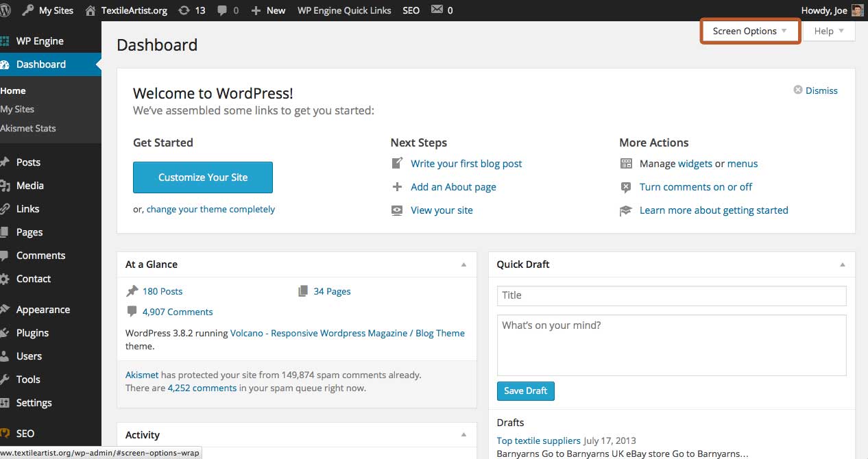Viewport: 868px width, 459px height.
Task: Open the New content menu
Action: click(x=276, y=10)
